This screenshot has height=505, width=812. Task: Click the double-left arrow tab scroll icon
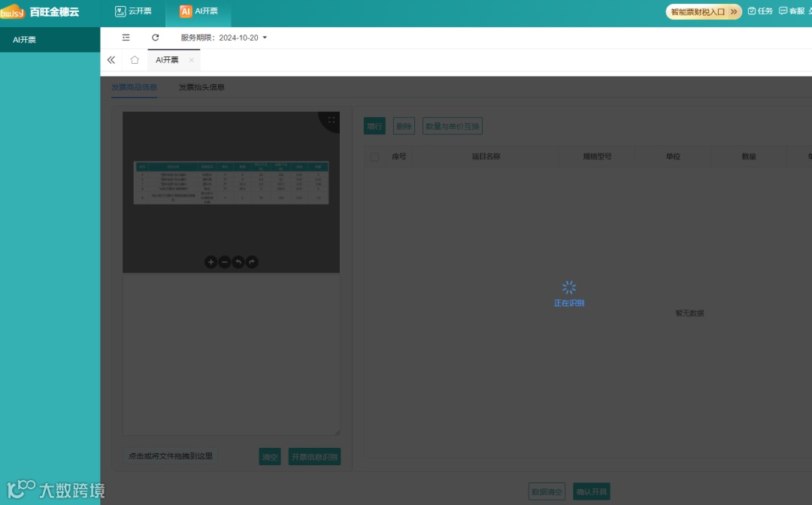[111, 60]
